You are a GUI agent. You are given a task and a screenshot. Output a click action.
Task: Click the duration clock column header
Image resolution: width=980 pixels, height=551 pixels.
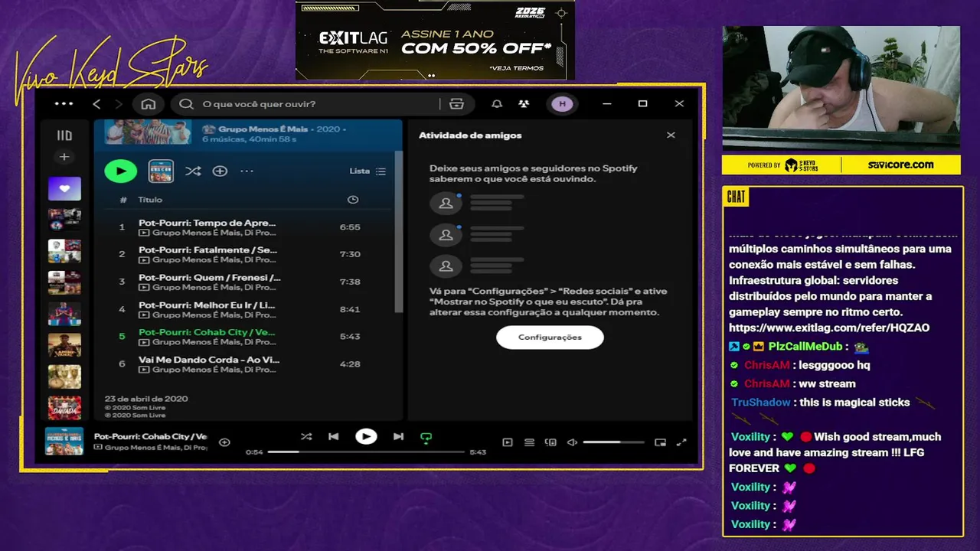tap(353, 200)
